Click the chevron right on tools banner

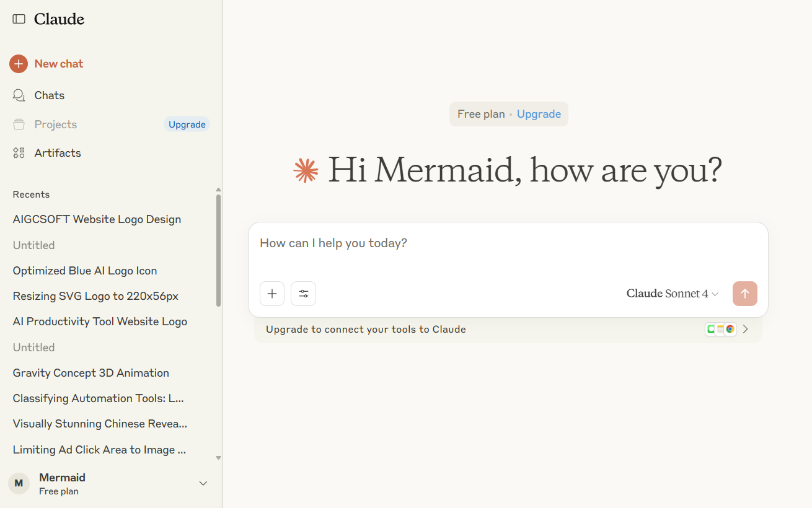tap(746, 330)
